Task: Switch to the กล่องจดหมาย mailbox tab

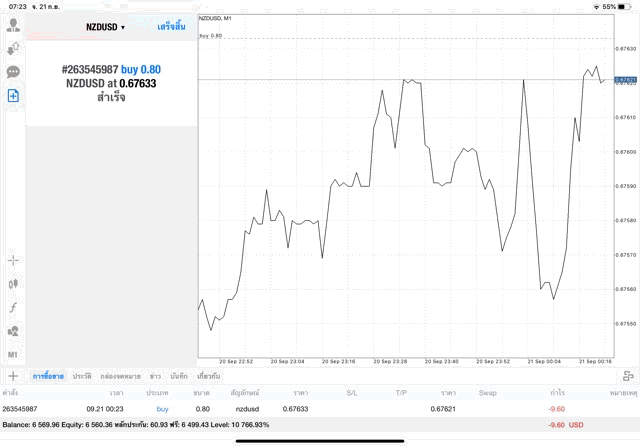Action: point(120,376)
